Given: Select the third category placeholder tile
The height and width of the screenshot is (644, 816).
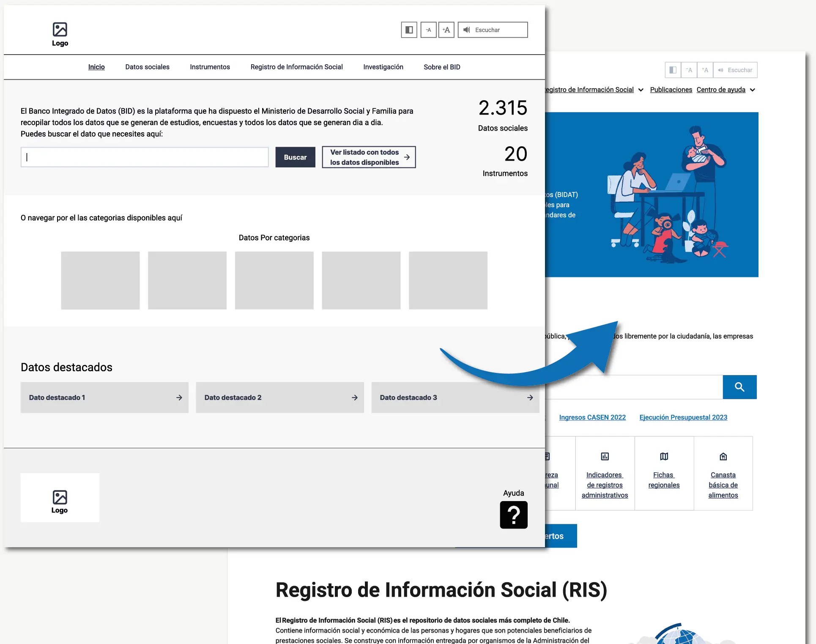Looking at the screenshot, I should (274, 280).
